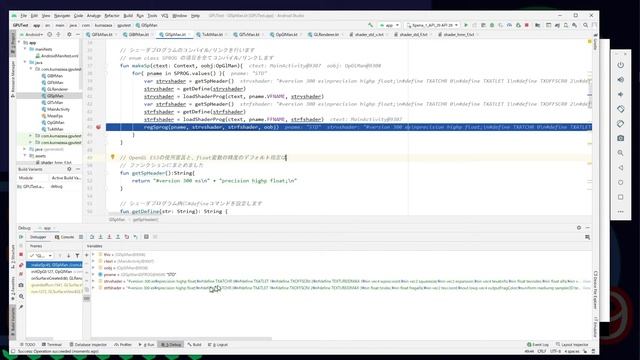The height and width of the screenshot is (360, 640).
Task: Click the Run app green play icon
Action: [466, 25]
